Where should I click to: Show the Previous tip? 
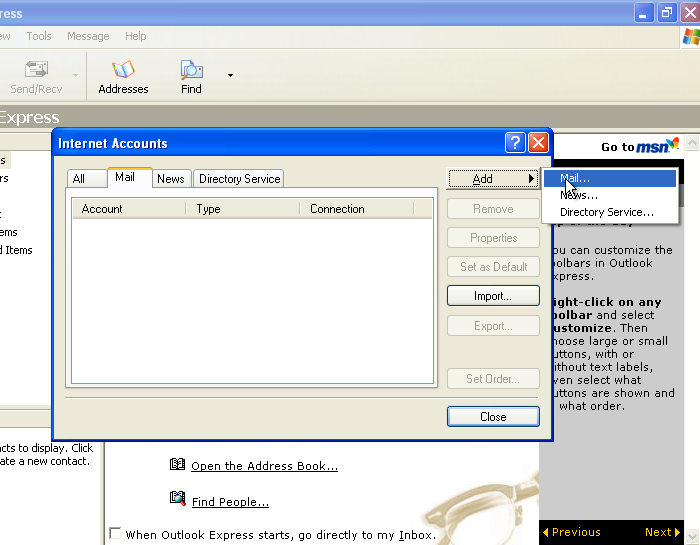coord(571,532)
